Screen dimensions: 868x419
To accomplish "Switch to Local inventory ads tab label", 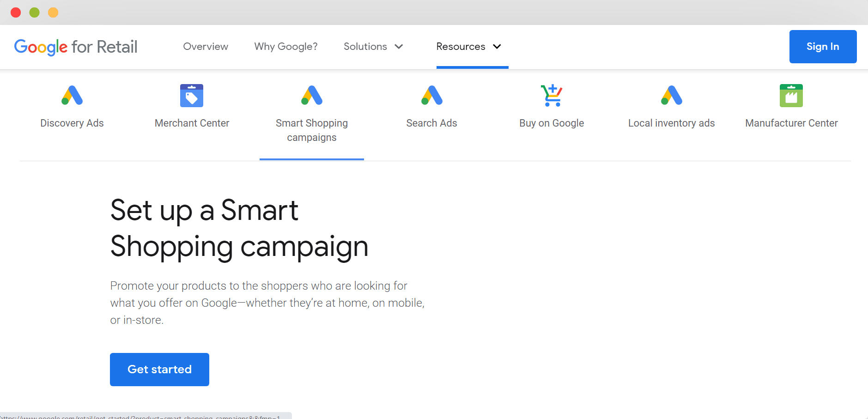I will click(x=672, y=123).
